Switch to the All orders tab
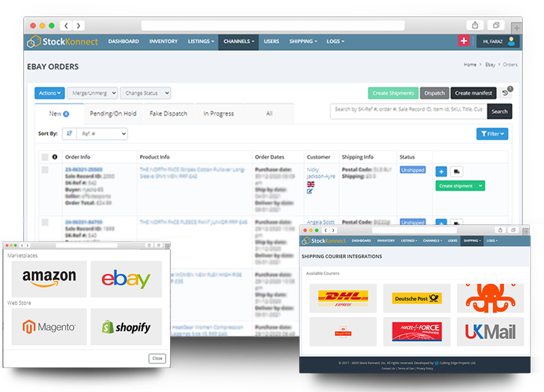The image size is (544, 392). click(269, 113)
